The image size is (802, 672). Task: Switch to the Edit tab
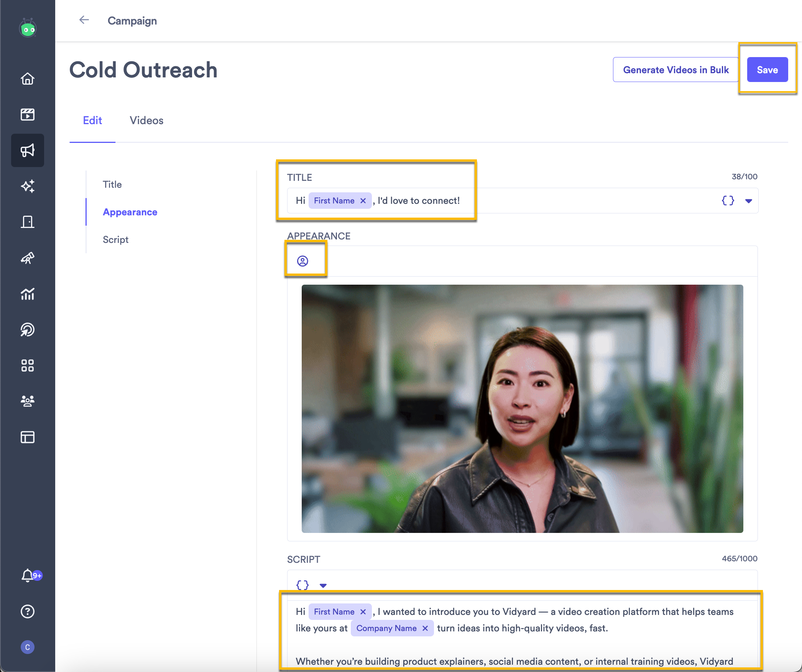pyautogui.click(x=92, y=120)
